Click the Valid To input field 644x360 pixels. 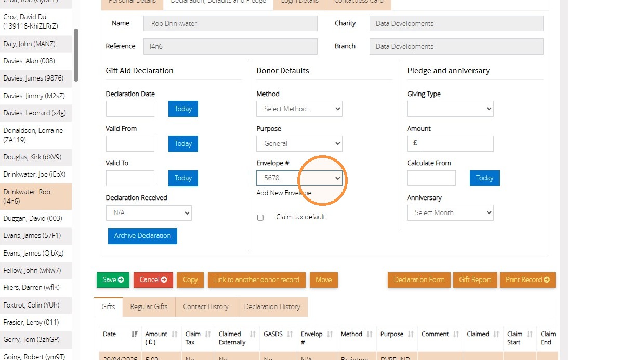(130, 178)
